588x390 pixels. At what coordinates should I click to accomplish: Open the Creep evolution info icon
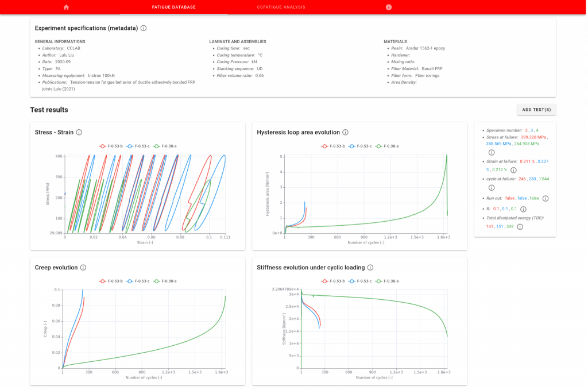(x=83, y=268)
